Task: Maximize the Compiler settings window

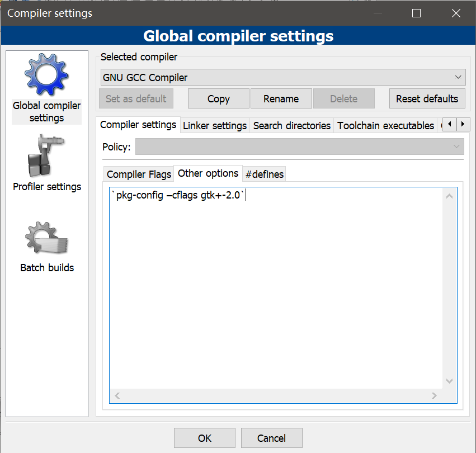Action: 416,13
